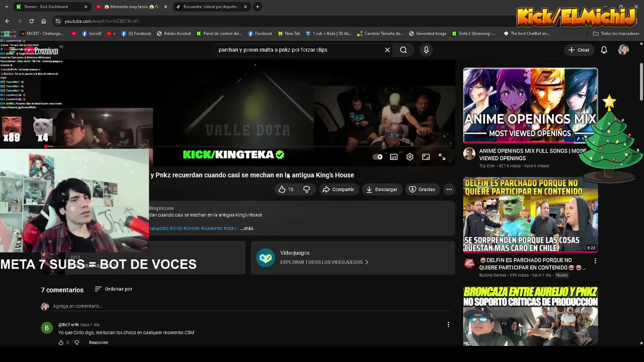Reload the current page
This screenshot has width=644, height=362.
click(31, 21)
